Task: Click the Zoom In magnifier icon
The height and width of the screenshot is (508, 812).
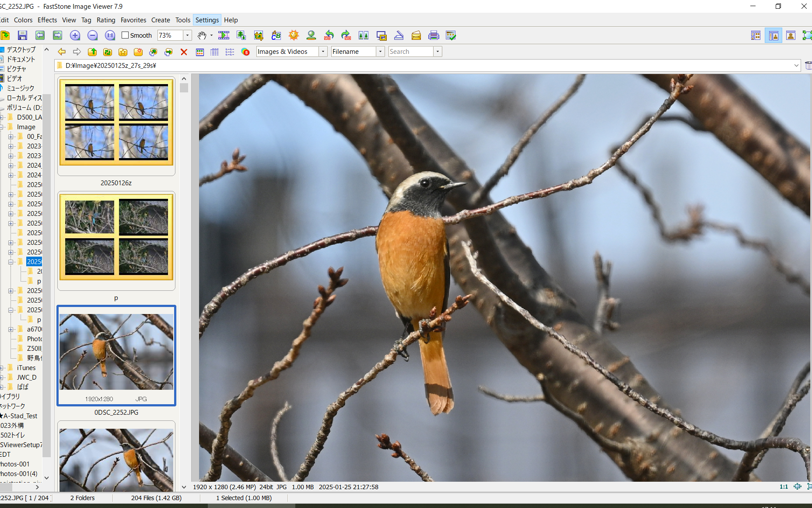Action: point(75,35)
